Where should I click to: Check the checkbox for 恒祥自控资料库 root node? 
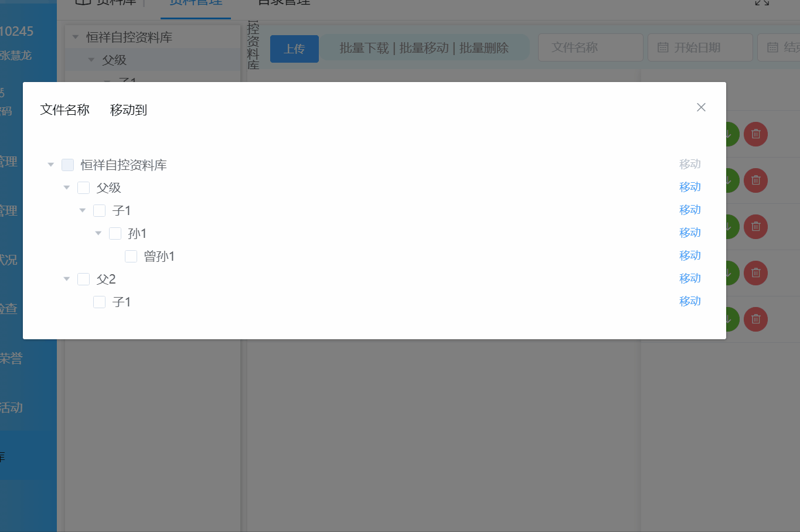(x=67, y=165)
